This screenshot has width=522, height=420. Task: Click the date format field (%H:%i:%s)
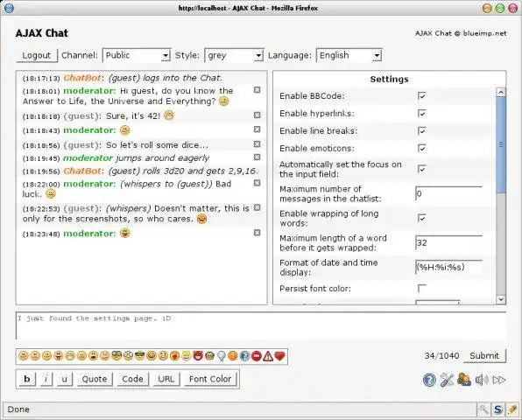(x=448, y=267)
